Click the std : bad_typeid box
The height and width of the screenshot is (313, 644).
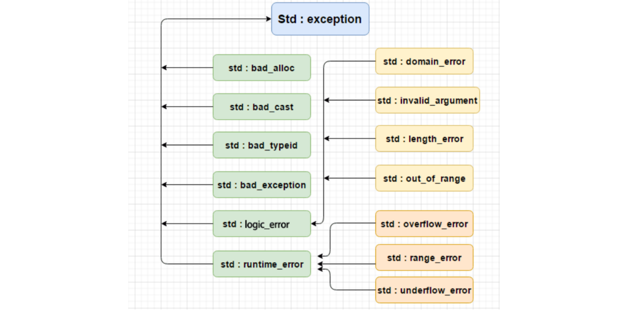click(x=262, y=145)
